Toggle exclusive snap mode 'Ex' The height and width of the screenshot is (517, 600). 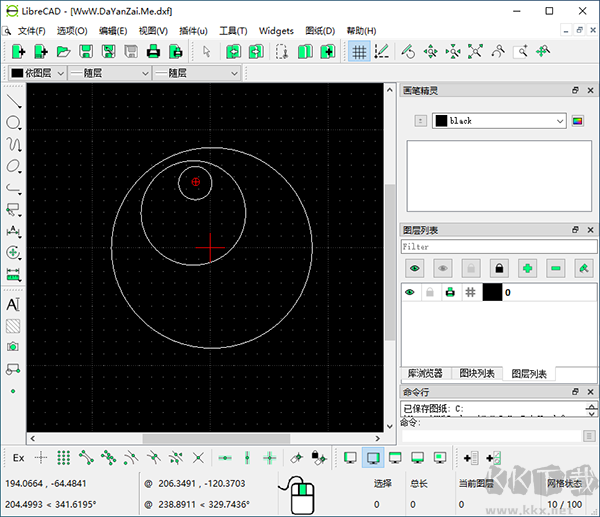click(x=18, y=458)
